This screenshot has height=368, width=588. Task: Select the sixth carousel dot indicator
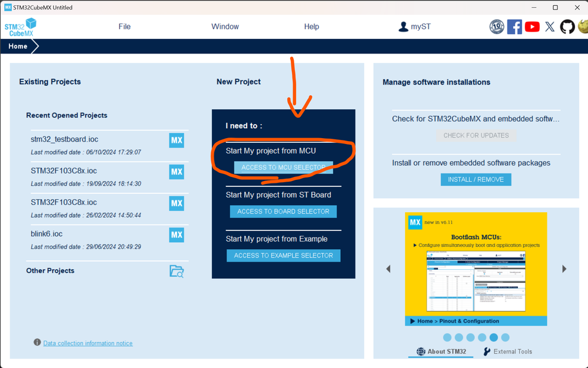coord(505,337)
